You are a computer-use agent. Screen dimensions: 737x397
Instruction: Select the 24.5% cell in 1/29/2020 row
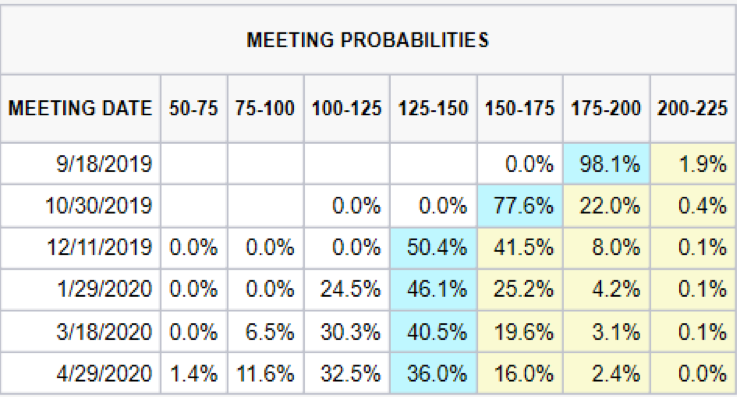(347, 289)
